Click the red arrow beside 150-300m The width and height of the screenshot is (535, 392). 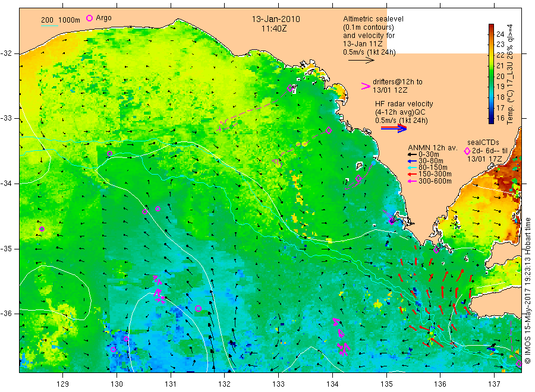pyautogui.click(x=413, y=175)
